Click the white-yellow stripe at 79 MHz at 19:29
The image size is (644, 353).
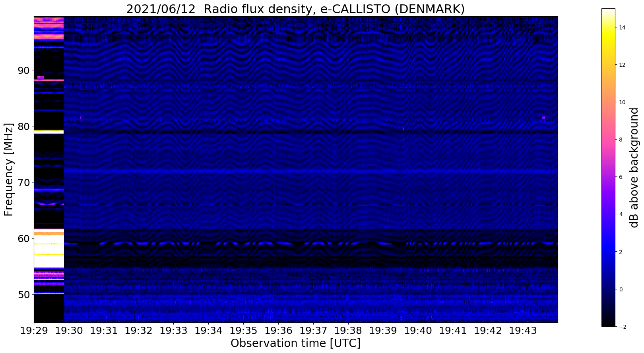tap(48, 132)
